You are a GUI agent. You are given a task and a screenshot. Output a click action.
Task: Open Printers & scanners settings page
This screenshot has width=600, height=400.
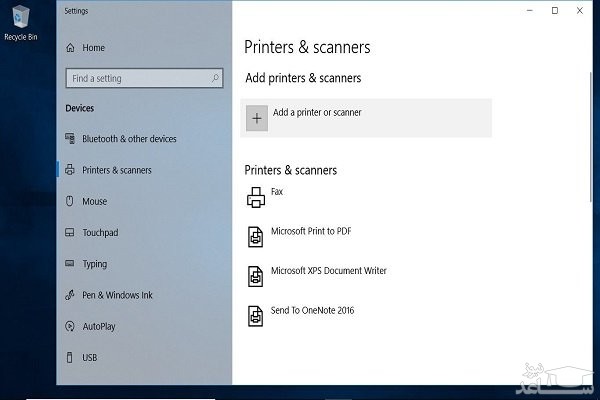[x=117, y=170]
